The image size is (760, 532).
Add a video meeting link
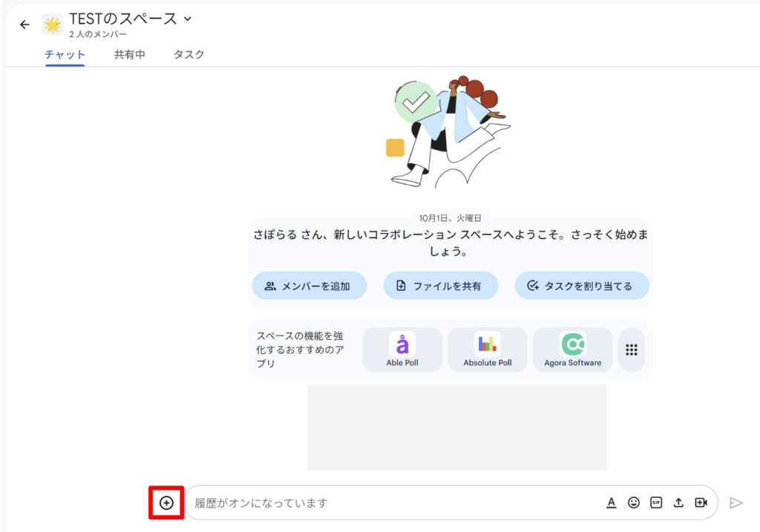pos(701,502)
